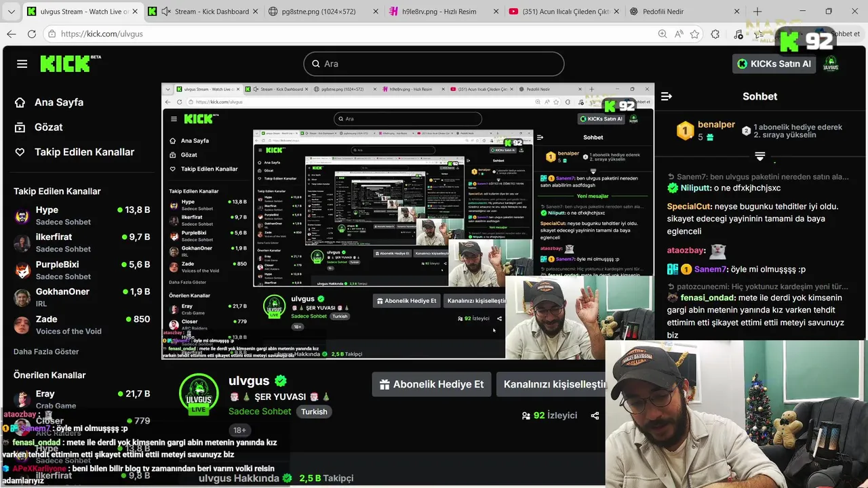Click the verified badge beside ulvgus name
This screenshot has height=488, width=868.
point(281,381)
